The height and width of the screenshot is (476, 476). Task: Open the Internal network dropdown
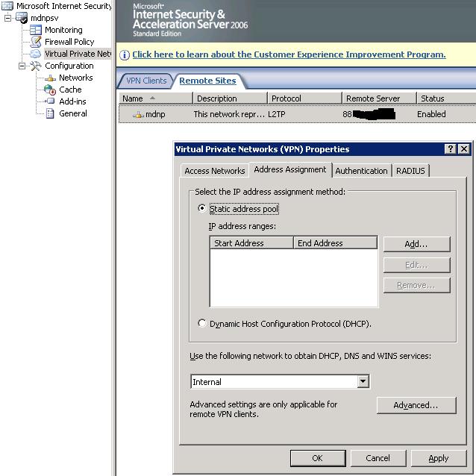click(363, 381)
